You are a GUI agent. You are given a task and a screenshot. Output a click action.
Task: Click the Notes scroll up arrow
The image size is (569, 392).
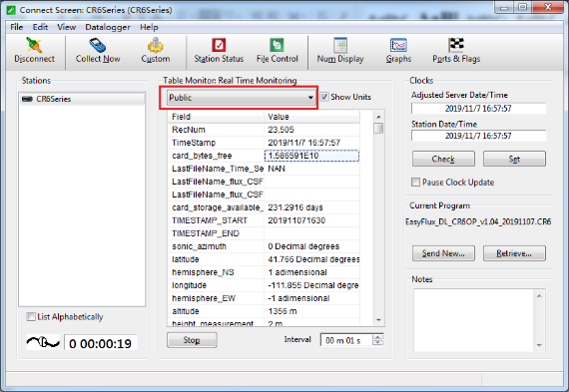[539, 296]
